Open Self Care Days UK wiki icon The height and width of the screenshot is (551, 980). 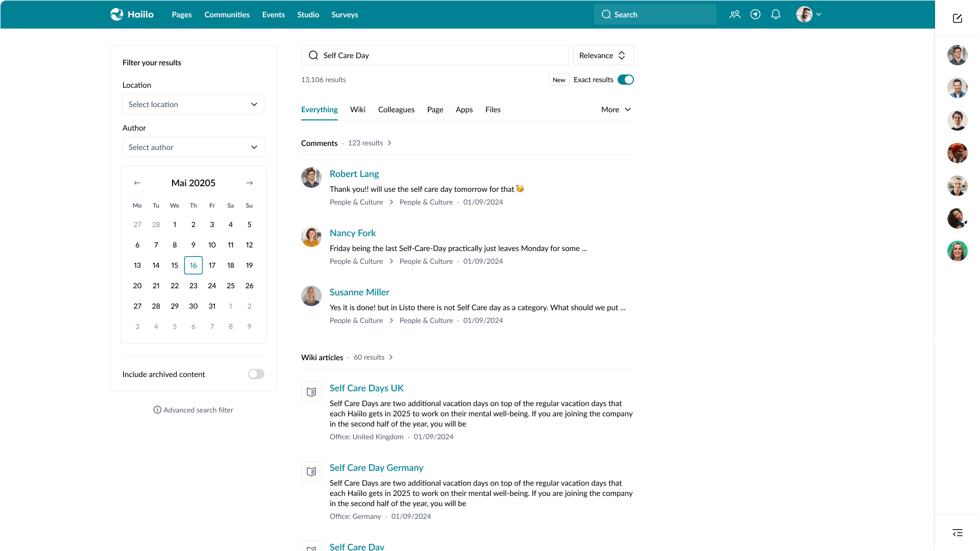[311, 392]
